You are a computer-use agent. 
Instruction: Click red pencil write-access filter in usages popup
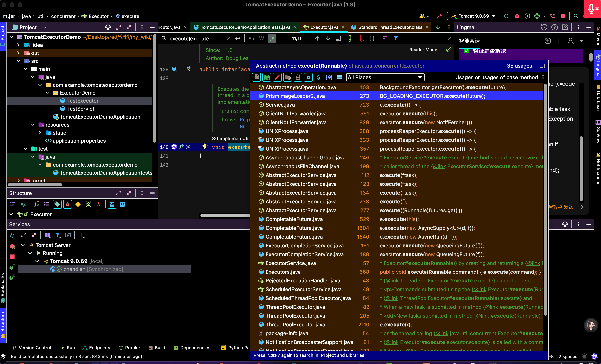click(x=277, y=77)
